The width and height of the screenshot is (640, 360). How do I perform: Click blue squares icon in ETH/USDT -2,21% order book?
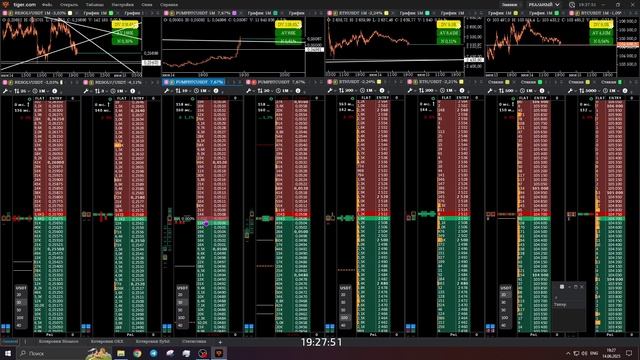(x=410, y=327)
